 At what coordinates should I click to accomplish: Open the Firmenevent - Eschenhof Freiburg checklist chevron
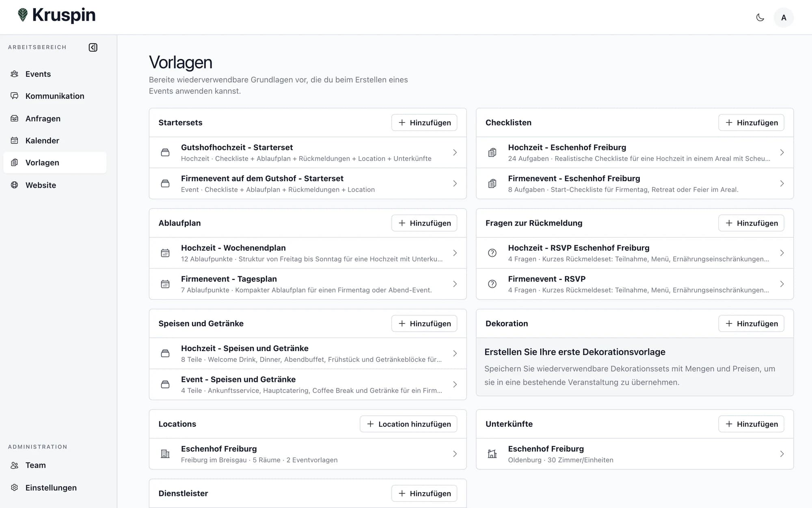(782, 184)
